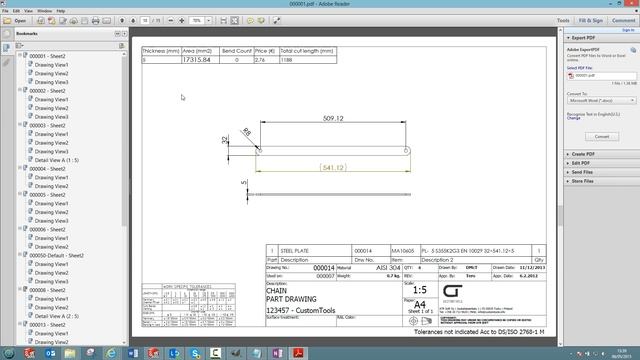Click the read mode expand icon
This screenshot has height=360, width=640.
pos(276,20)
